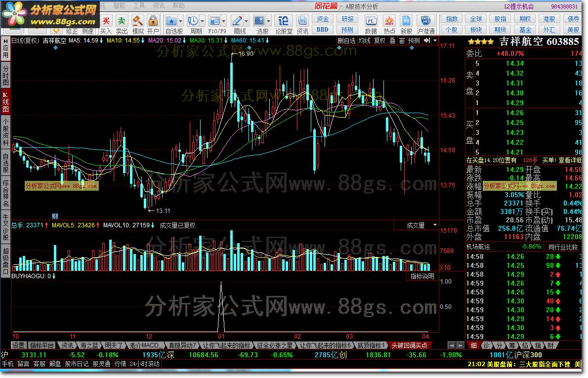Expand the 画线 dropdown arrow
This screenshot has width=588, height=378.
pos(247,21)
